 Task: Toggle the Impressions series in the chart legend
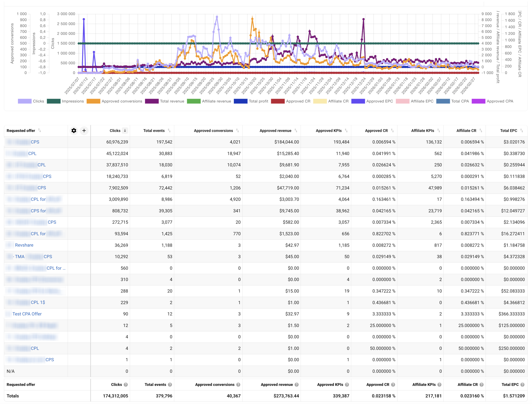(x=73, y=101)
